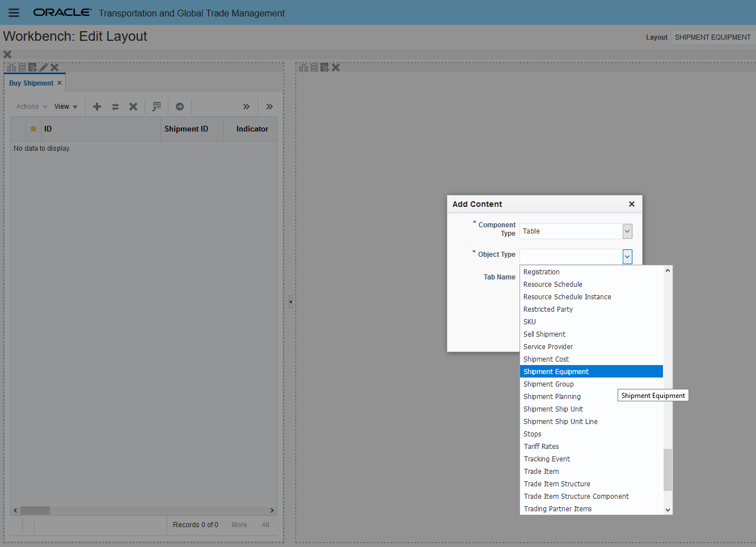The height and width of the screenshot is (547, 756).
Task: Pick Shipment Ship Unit Line option
Action: coord(592,422)
